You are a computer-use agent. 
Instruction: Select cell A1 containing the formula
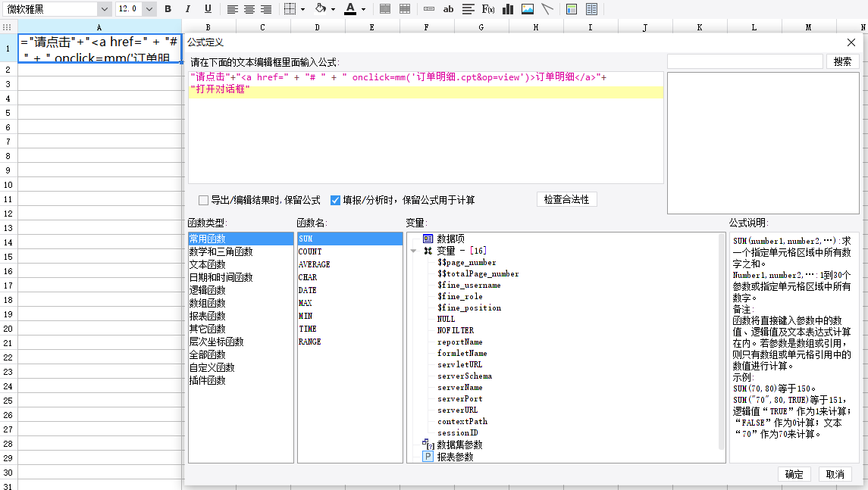99,48
